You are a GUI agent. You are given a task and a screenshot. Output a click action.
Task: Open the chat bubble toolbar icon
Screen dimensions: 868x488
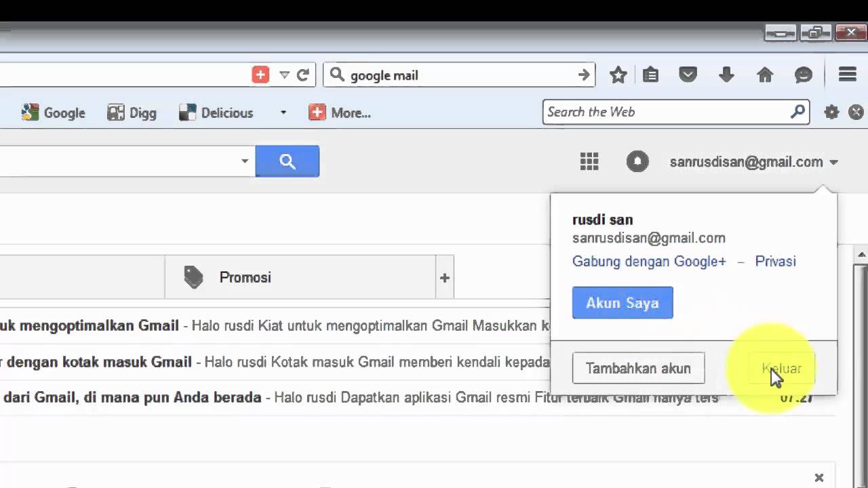point(804,75)
